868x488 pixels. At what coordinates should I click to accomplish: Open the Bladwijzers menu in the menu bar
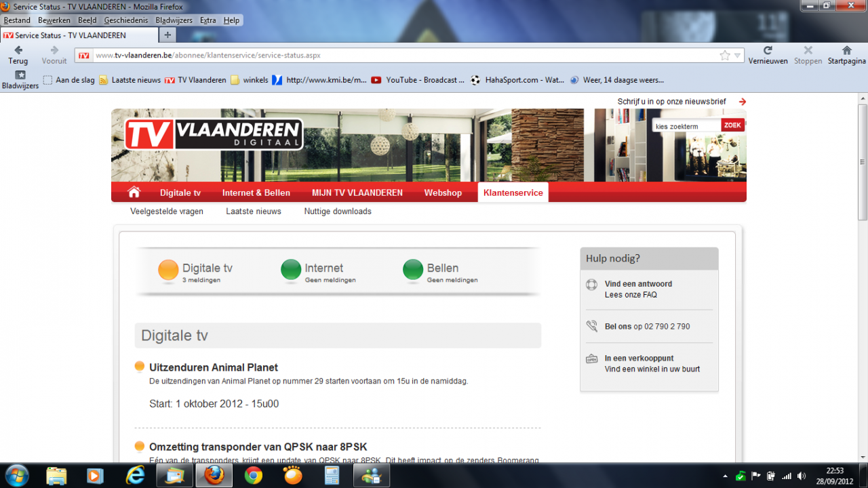coord(175,20)
